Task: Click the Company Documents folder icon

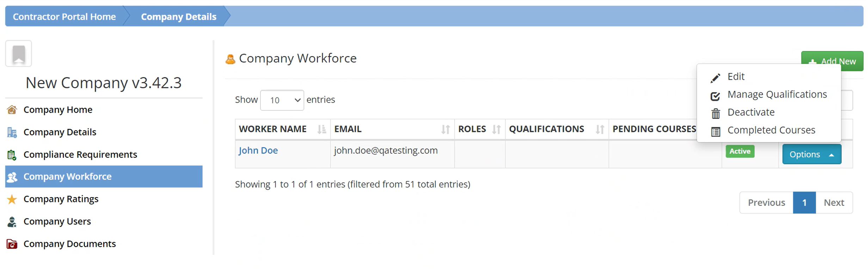Action: coord(12,244)
